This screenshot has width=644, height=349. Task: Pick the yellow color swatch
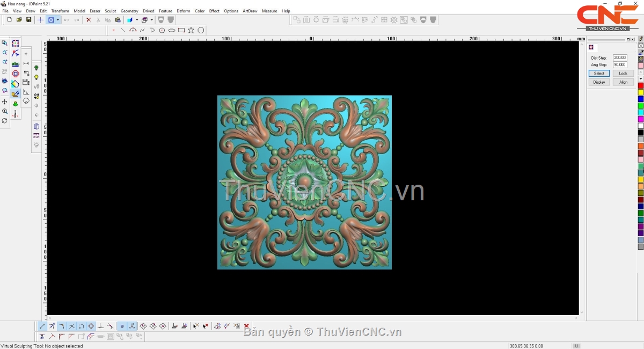click(x=641, y=92)
